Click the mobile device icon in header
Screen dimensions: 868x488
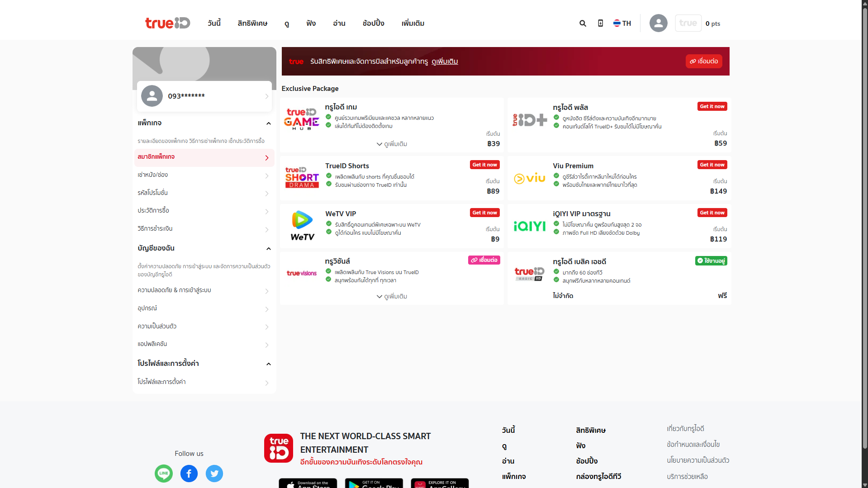[x=600, y=23]
